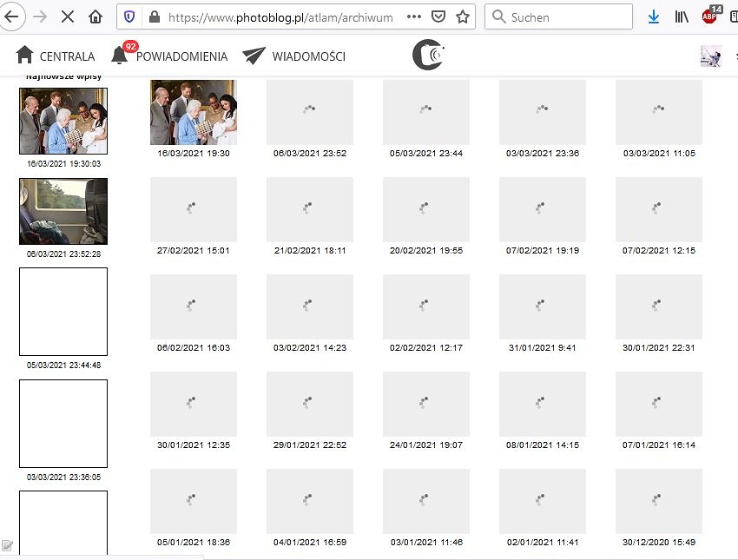Image resolution: width=738 pixels, height=560 pixels.
Task: Open sidebar train photo dated 06/03/2021 23:52:28
Action: (x=63, y=211)
